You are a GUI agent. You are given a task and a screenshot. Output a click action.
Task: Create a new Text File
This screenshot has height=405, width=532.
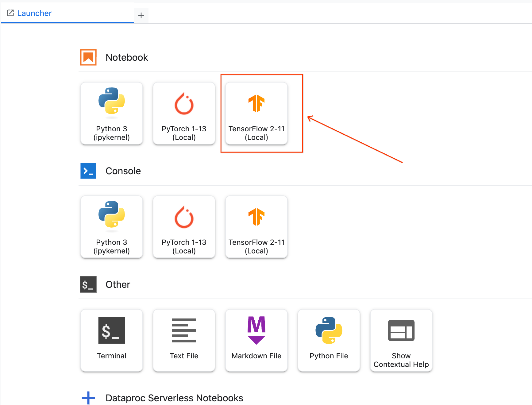tap(184, 340)
